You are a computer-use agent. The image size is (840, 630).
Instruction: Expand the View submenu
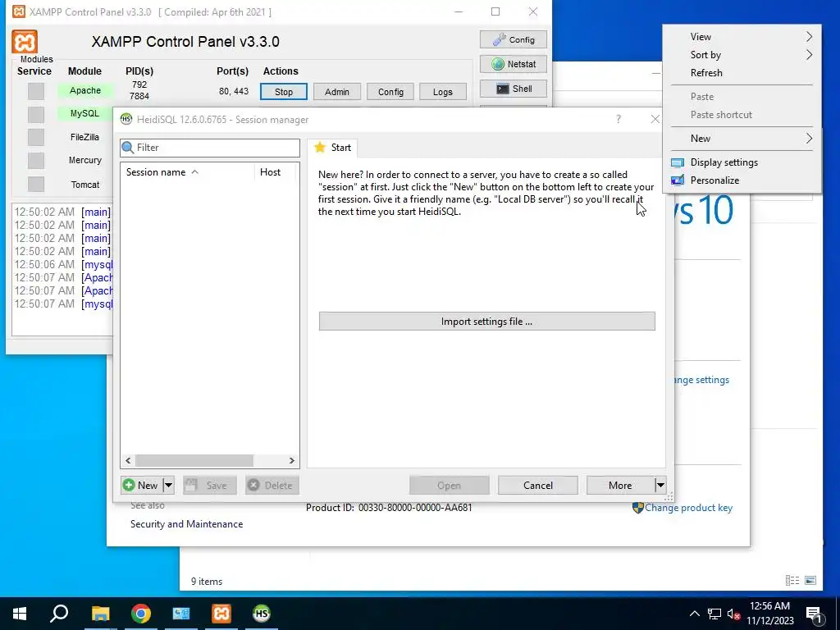pyautogui.click(x=742, y=36)
